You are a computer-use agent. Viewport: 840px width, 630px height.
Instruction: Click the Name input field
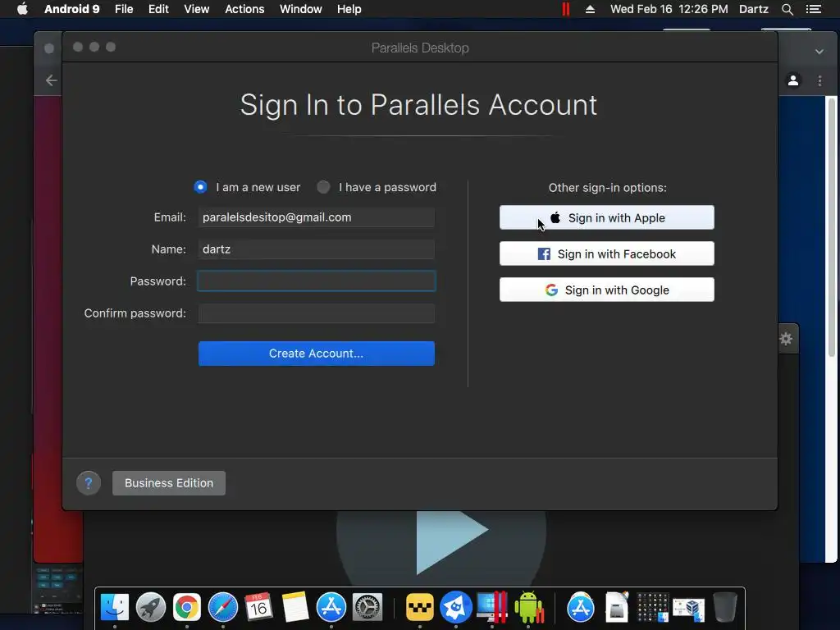[x=316, y=249]
